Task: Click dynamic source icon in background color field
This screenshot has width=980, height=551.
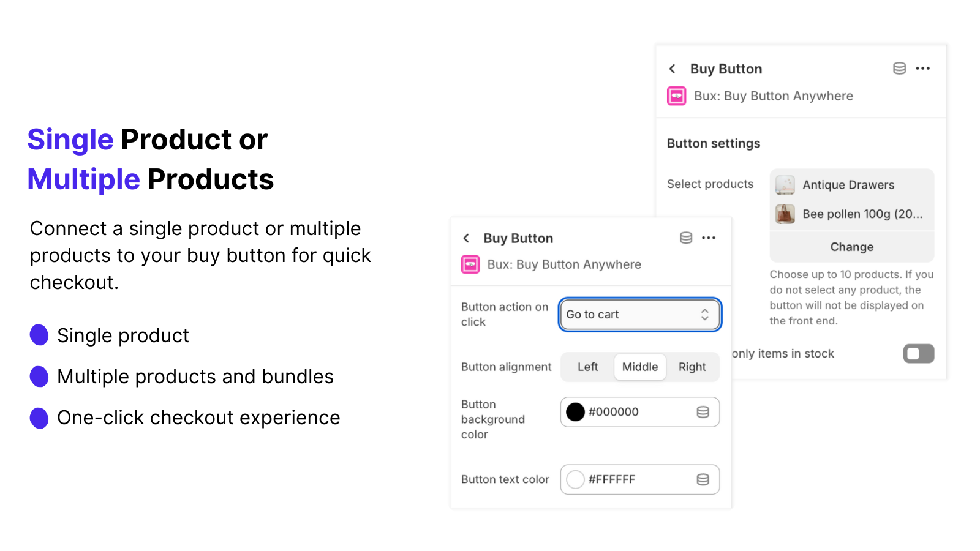Action: tap(703, 412)
